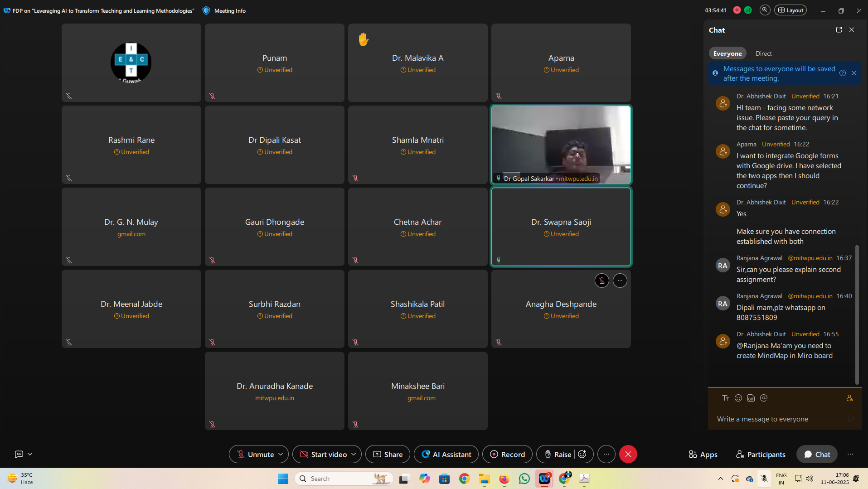Click the mention @ icon in chat
This screenshot has height=489, width=868.
pos(764,398)
